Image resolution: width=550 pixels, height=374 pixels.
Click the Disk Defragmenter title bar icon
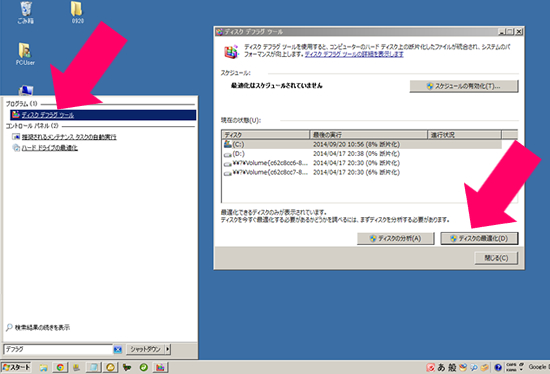[x=220, y=32]
